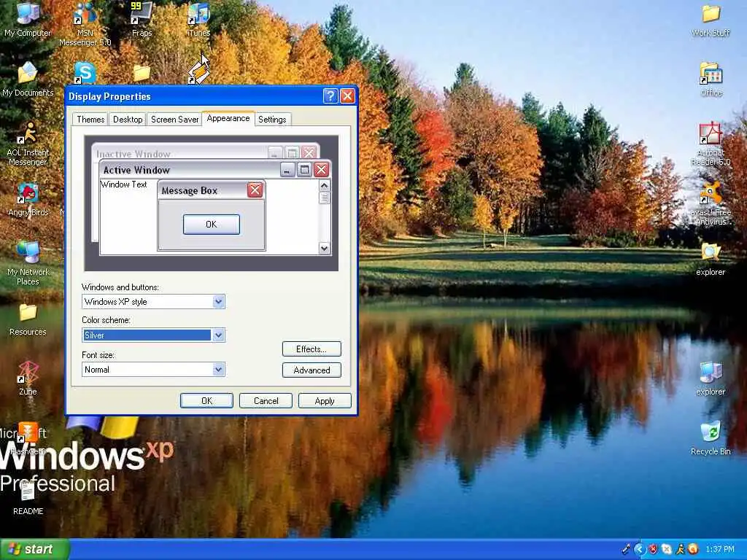
Task: Click the Apply button
Action: click(x=325, y=401)
